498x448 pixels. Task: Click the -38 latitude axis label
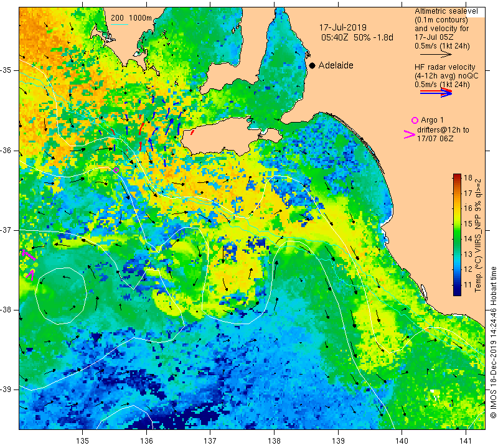pyautogui.click(x=6, y=310)
